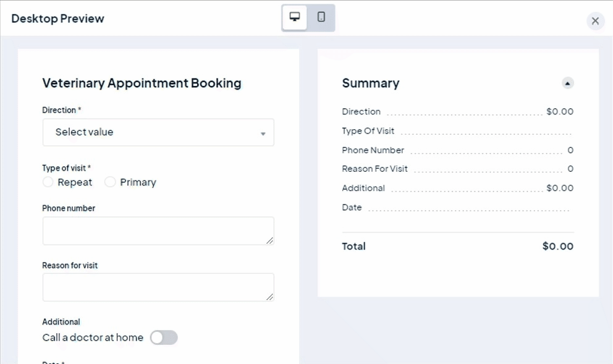Choose the Primary visit radio button
This screenshot has height=364, width=613.
pos(110,182)
